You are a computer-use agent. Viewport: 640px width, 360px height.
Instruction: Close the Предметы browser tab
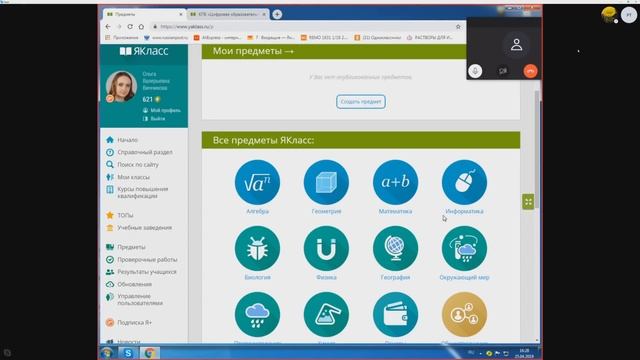(x=181, y=14)
